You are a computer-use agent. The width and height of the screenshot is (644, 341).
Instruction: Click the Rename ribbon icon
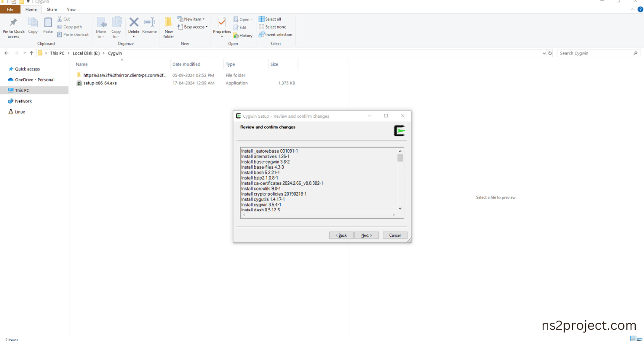tap(149, 26)
